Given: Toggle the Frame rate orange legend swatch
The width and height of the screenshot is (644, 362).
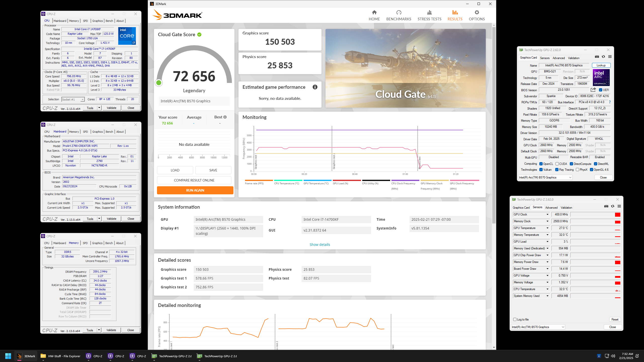Looking at the screenshot, I should (259, 180).
